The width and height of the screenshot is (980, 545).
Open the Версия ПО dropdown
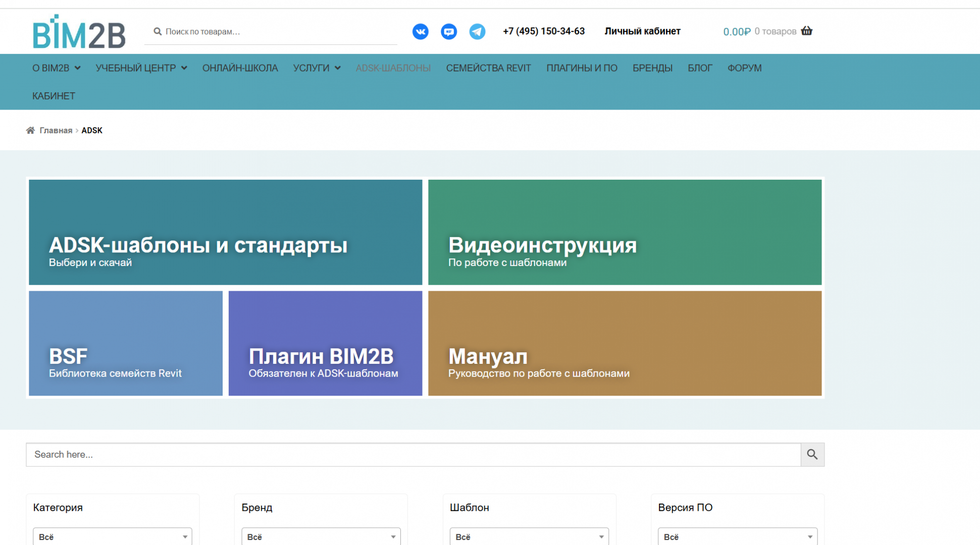click(x=737, y=536)
